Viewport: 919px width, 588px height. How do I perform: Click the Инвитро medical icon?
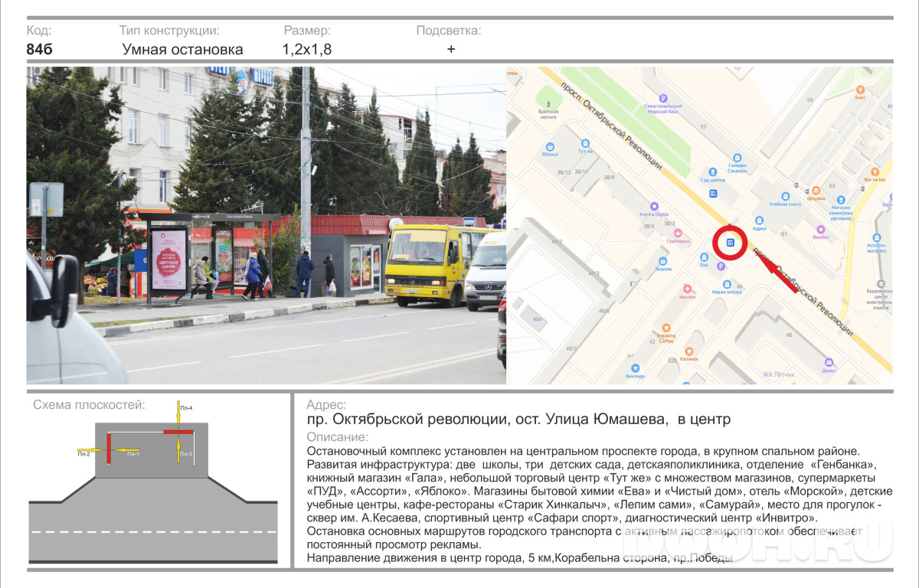pos(687,288)
